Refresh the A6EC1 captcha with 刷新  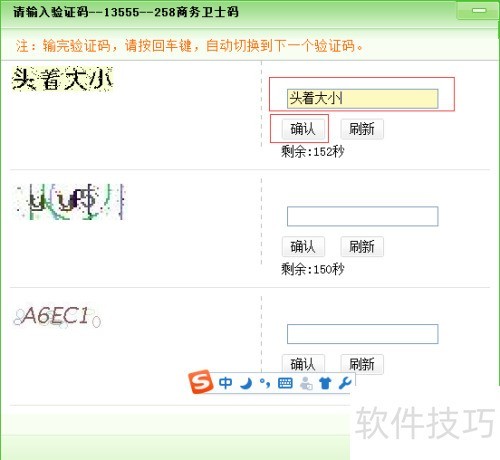point(362,364)
